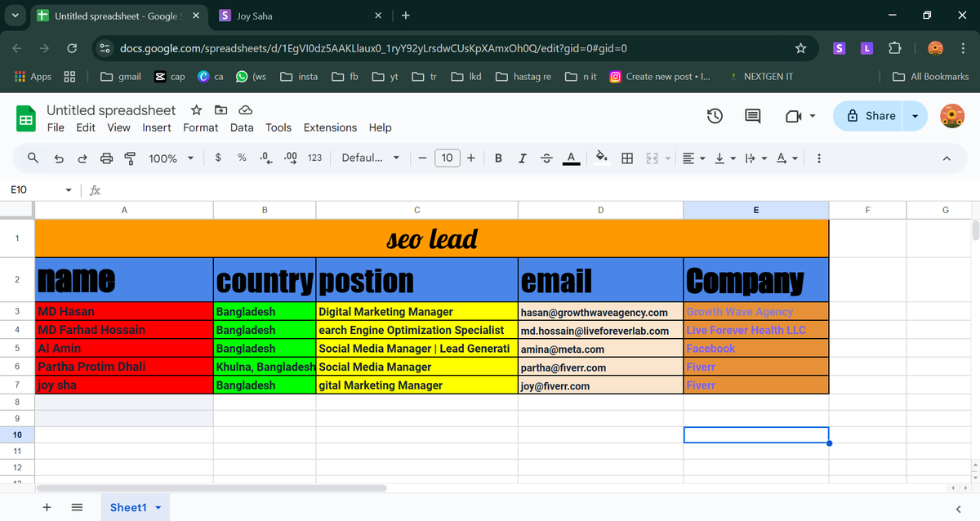Open the text rotation dropdown
Image resolution: width=980 pixels, height=521 pixels.
786,158
